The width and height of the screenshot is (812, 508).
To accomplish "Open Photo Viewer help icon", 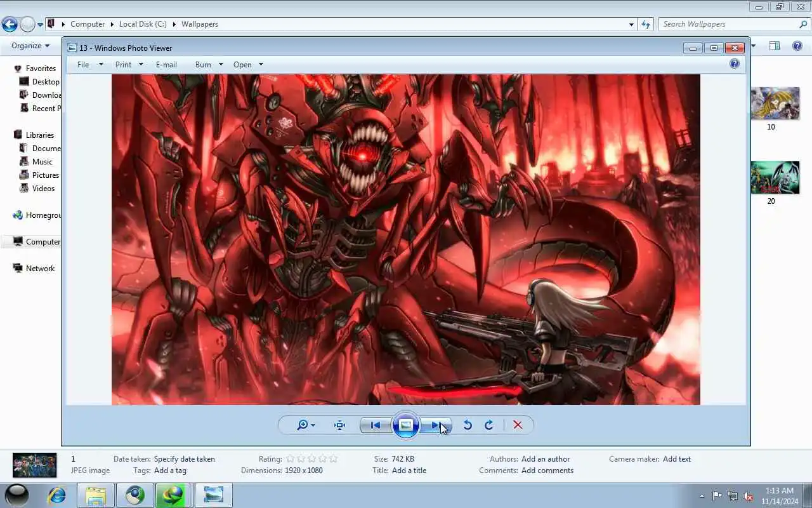I will 735,63.
